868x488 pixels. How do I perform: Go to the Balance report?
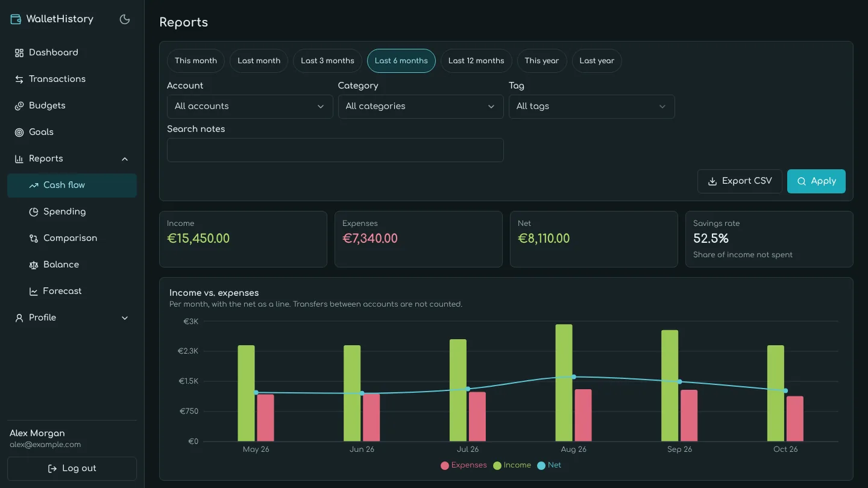[x=72, y=264]
